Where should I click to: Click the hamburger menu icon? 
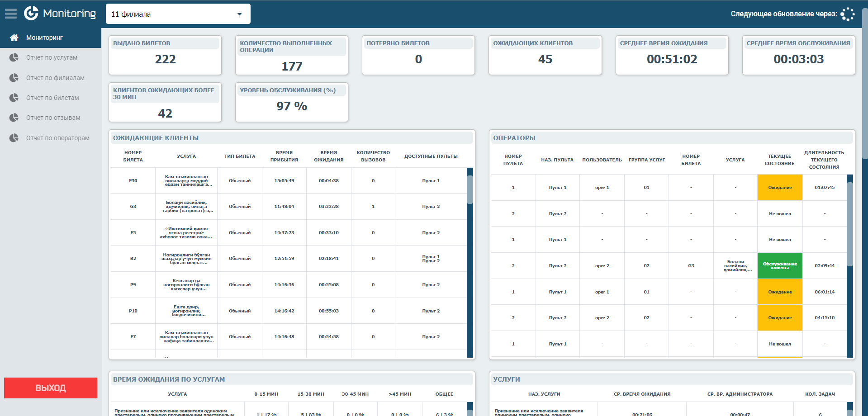[x=11, y=14]
